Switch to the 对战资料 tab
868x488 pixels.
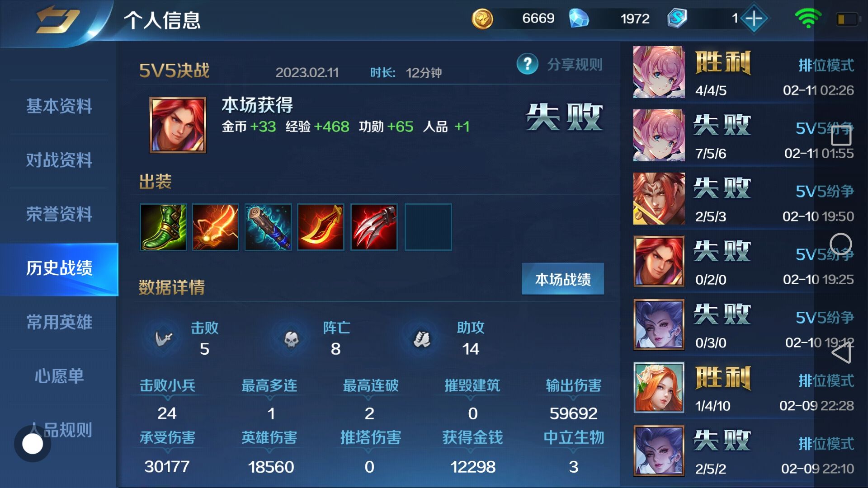click(x=59, y=160)
